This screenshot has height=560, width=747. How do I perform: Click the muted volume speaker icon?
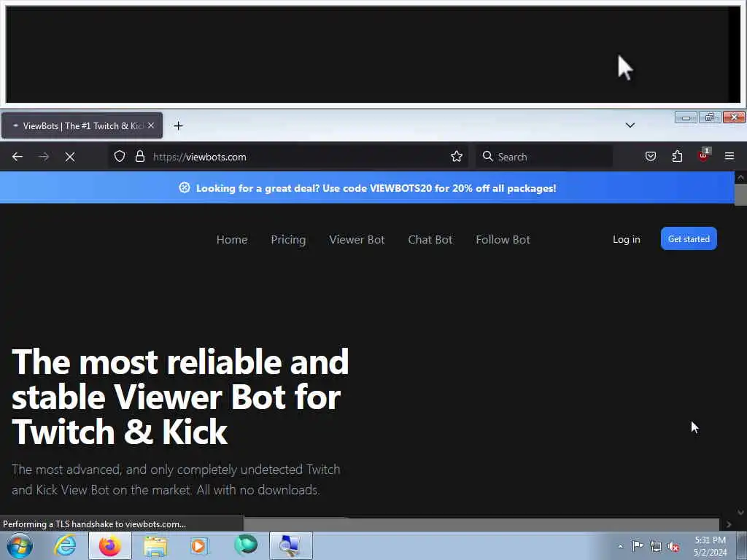click(673, 547)
